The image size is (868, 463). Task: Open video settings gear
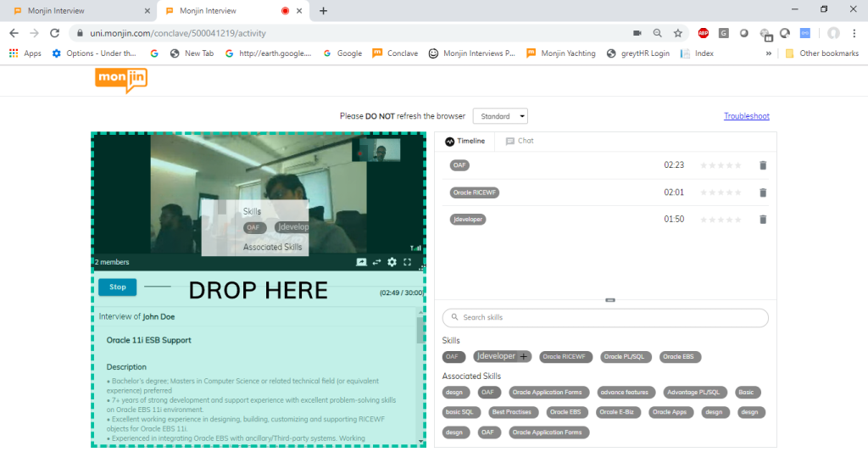392,262
